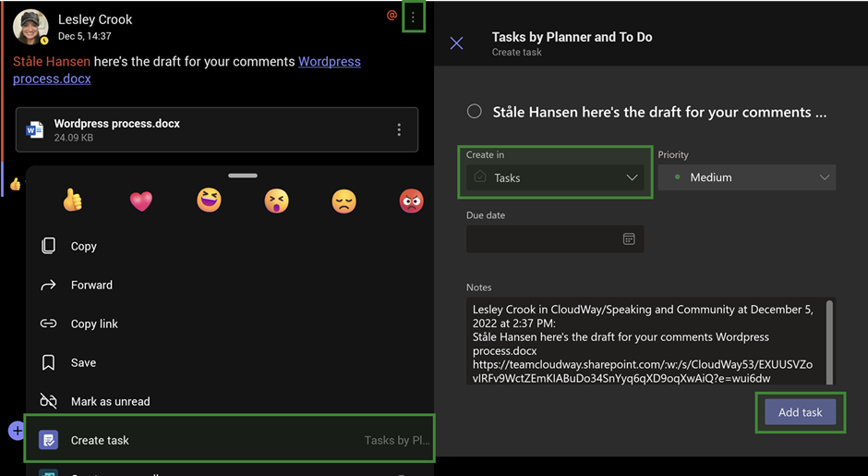The height and width of the screenshot is (476, 868).
Task: React with red heart emoji
Action: tap(141, 201)
